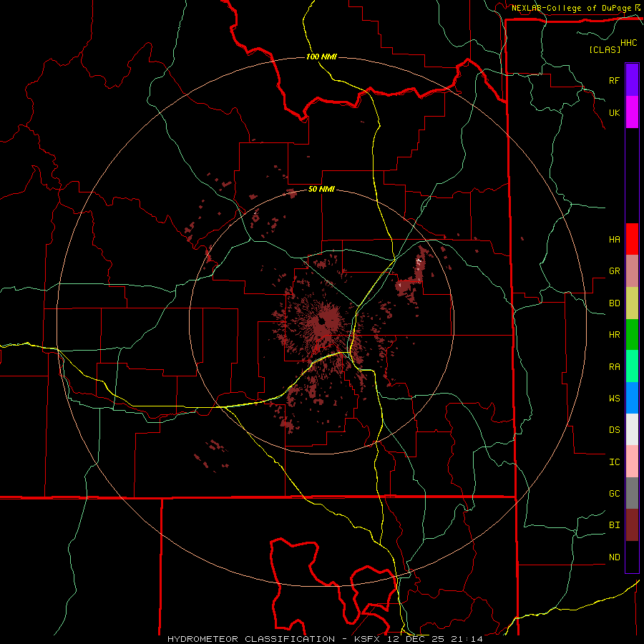Click the IC legend label
Screen dimensions: 644x644
[614, 462]
